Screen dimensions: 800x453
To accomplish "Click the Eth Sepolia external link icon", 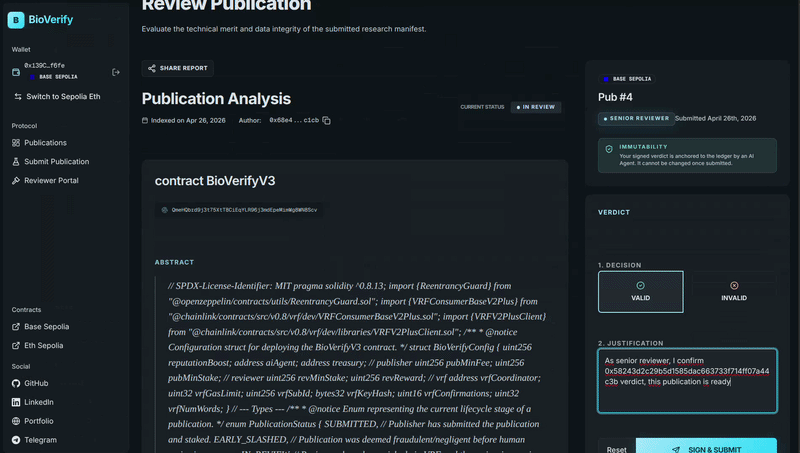I will click(16, 345).
